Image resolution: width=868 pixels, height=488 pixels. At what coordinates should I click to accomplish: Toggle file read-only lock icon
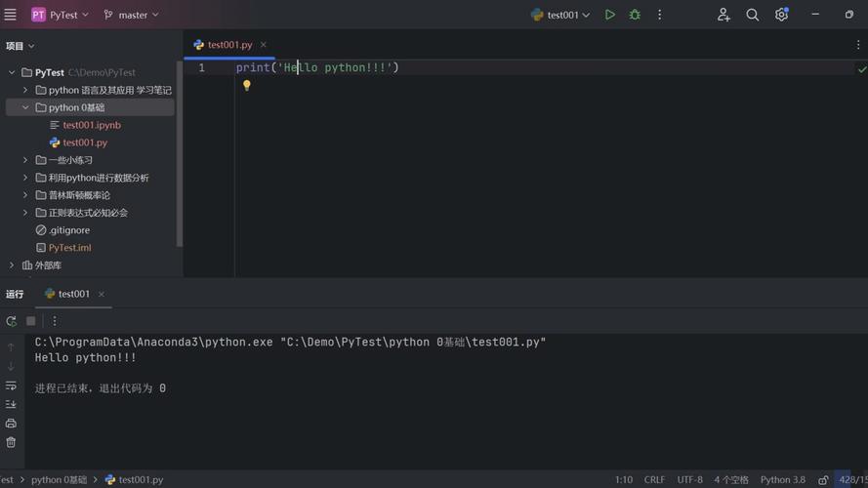click(x=823, y=479)
